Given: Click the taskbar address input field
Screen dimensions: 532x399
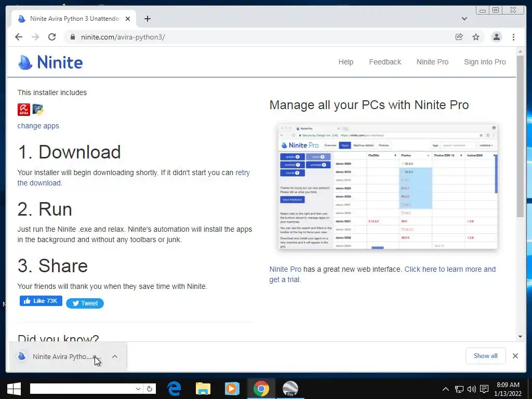Looking at the screenshot, I should pos(82,389).
